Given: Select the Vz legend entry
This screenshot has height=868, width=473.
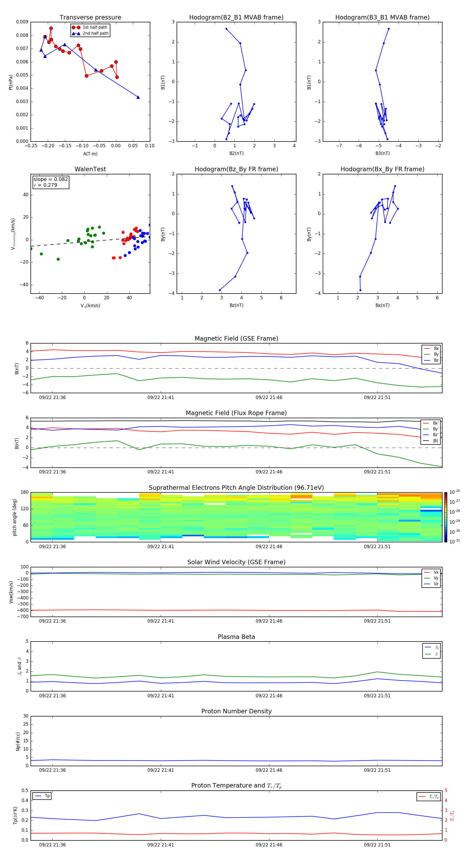Looking at the screenshot, I should coord(431,584).
